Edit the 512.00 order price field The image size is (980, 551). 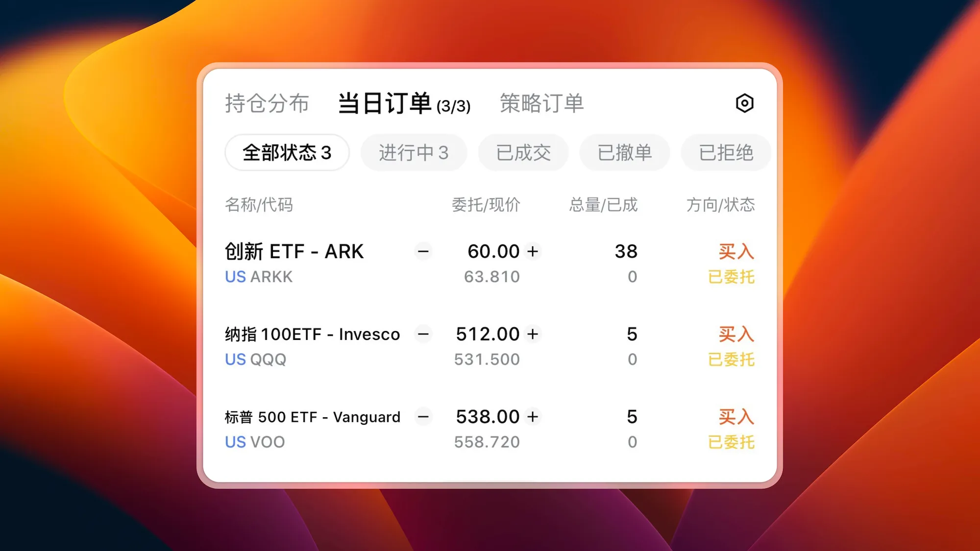coord(487,334)
